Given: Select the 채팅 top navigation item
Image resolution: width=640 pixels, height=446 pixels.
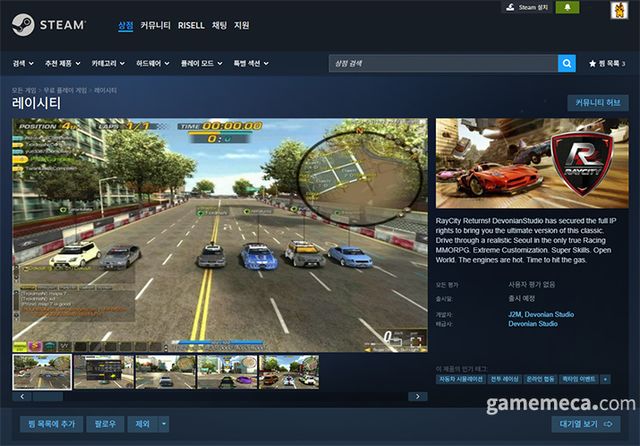Looking at the screenshot, I should pyautogui.click(x=221, y=25).
